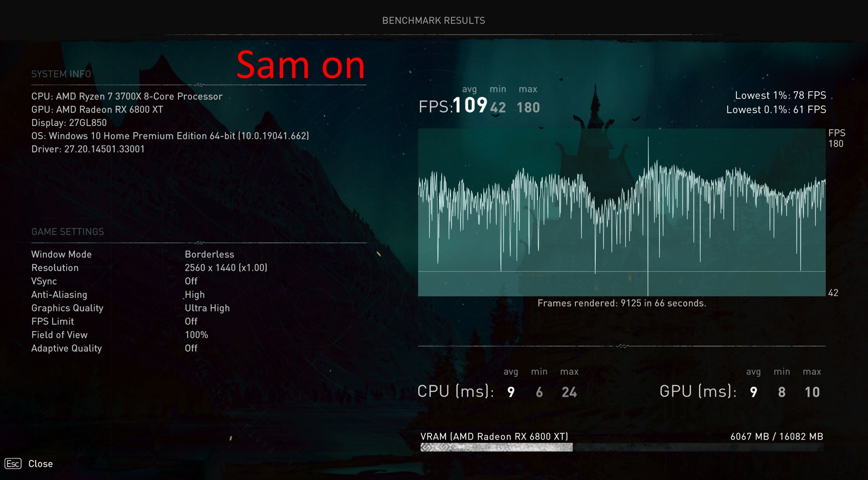This screenshot has width=868, height=480.
Task: Click the Window Mode Borderless value
Action: [x=209, y=254]
